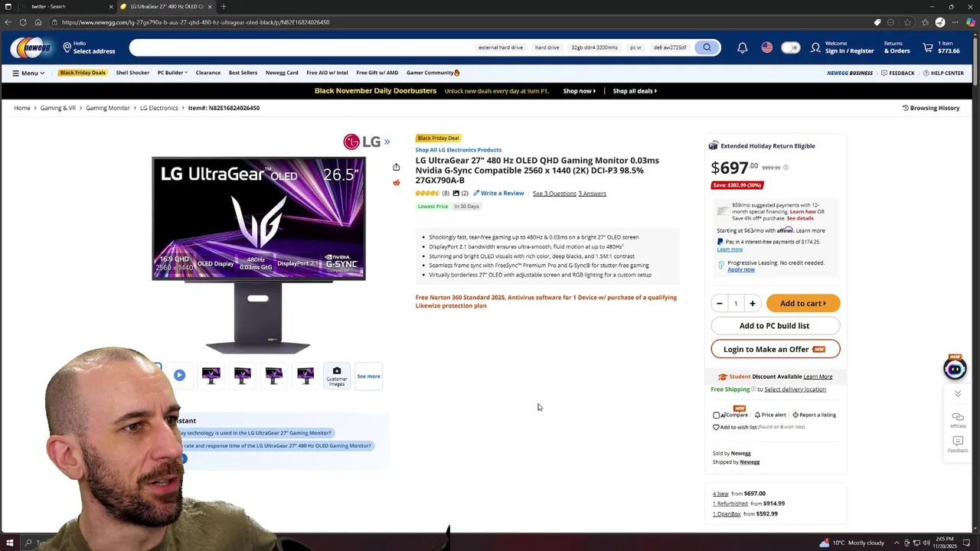980x551 pixels.
Task: Click See more product images
Action: (x=368, y=377)
